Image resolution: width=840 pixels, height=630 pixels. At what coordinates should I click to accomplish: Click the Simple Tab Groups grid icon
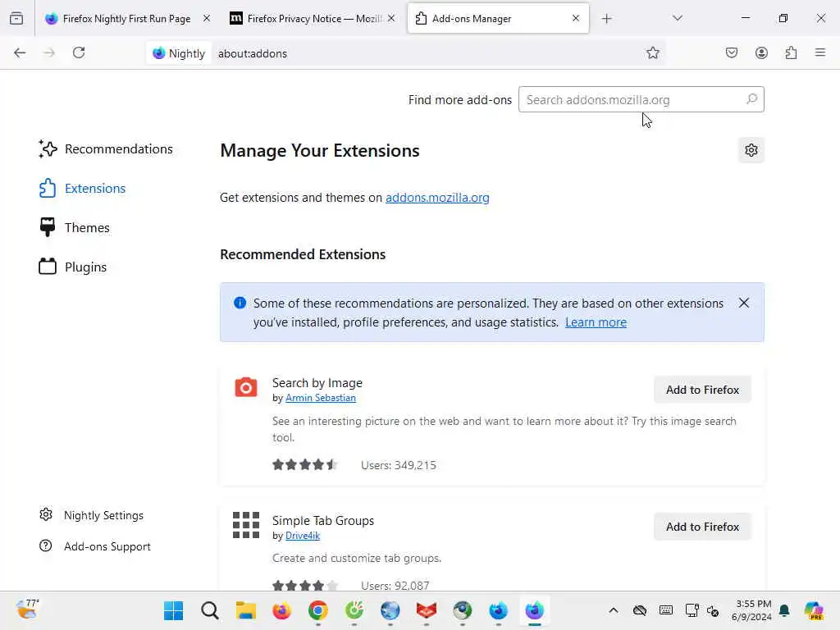pos(246,525)
